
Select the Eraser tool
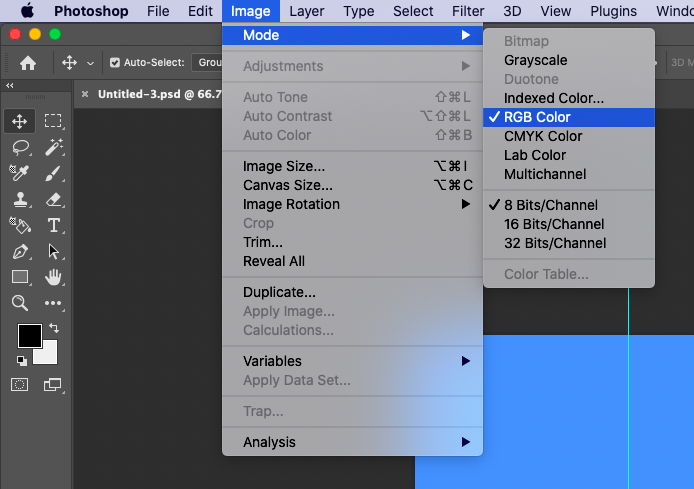pyautogui.click(x=54, y=200)
